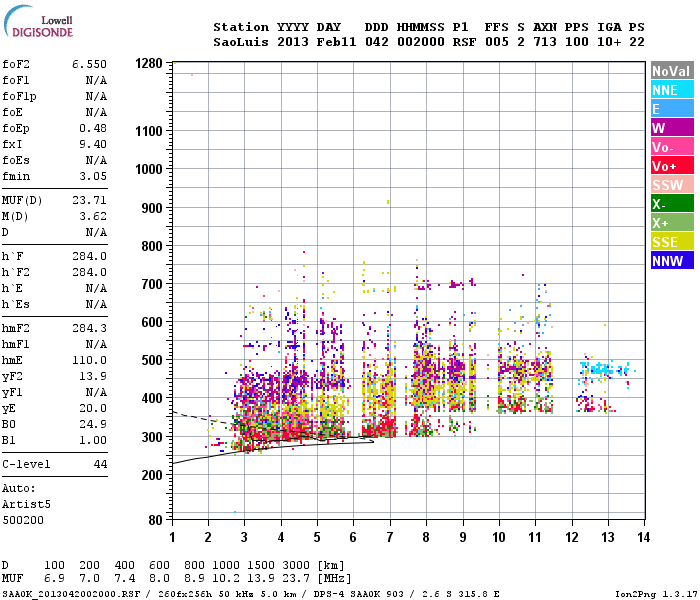Click the SAA0K_2013042002000.RSF filename

[x=71, y=594]
